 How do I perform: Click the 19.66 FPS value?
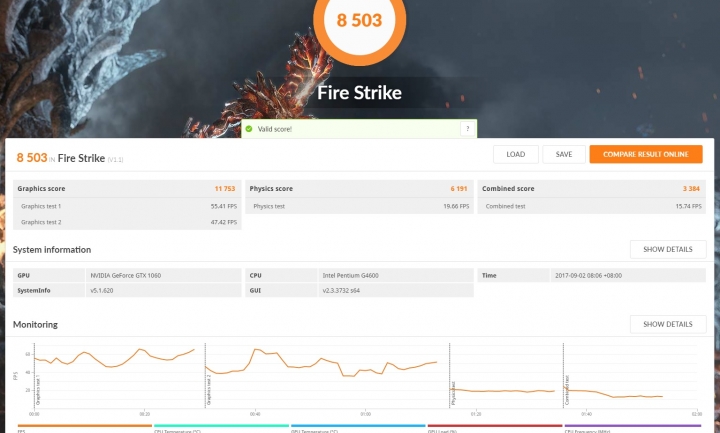(456, 207)
